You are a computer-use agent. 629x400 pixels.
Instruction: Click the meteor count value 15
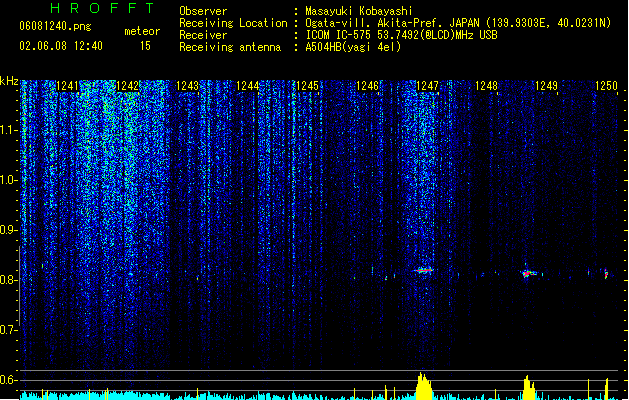[x=145, y=46]
